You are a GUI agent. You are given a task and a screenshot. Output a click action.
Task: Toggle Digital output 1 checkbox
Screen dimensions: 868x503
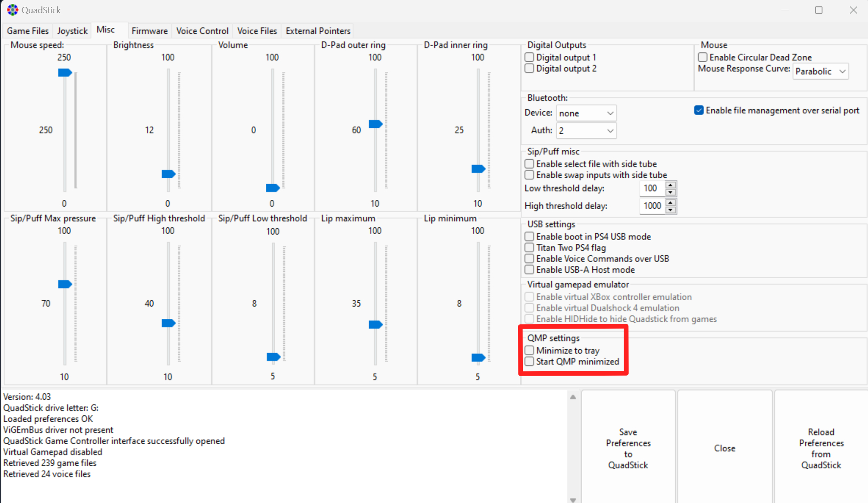tap(529, 57)
